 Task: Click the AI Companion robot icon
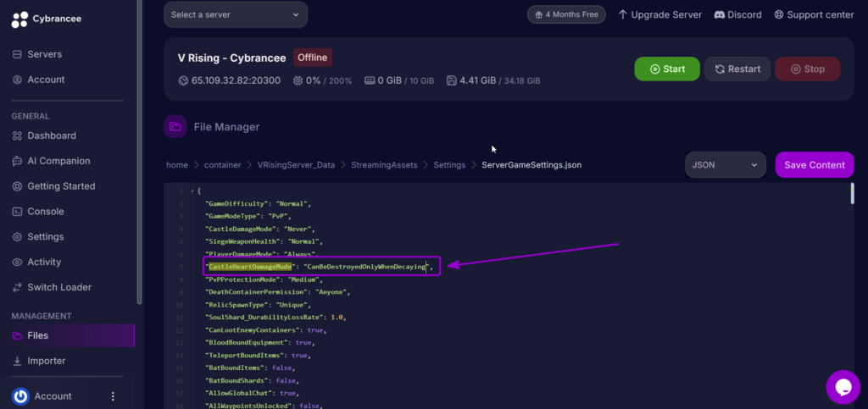(x=17, y=161)
